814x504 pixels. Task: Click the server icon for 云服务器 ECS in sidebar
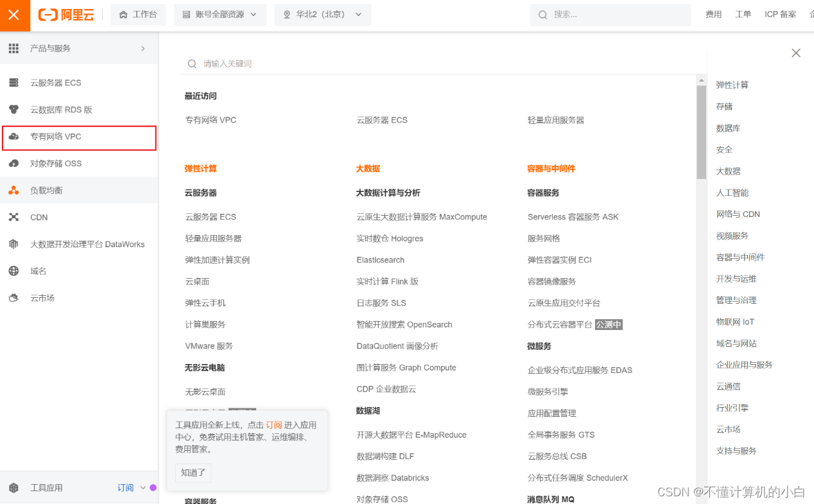point(13,83)
